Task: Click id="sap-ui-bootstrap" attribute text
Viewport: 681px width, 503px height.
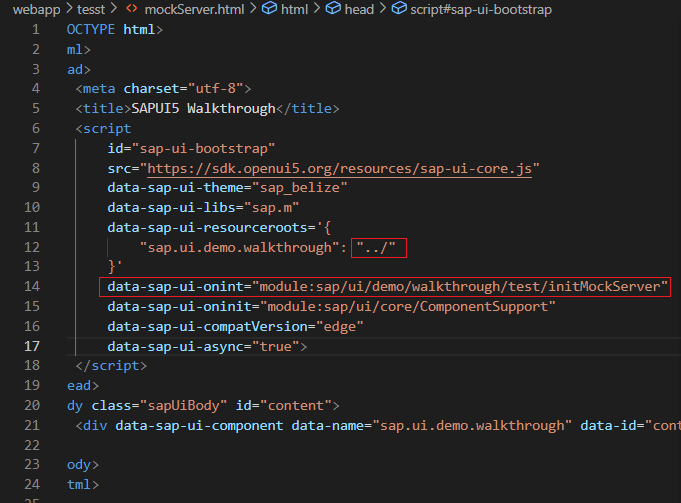Action: click(191, 149)
